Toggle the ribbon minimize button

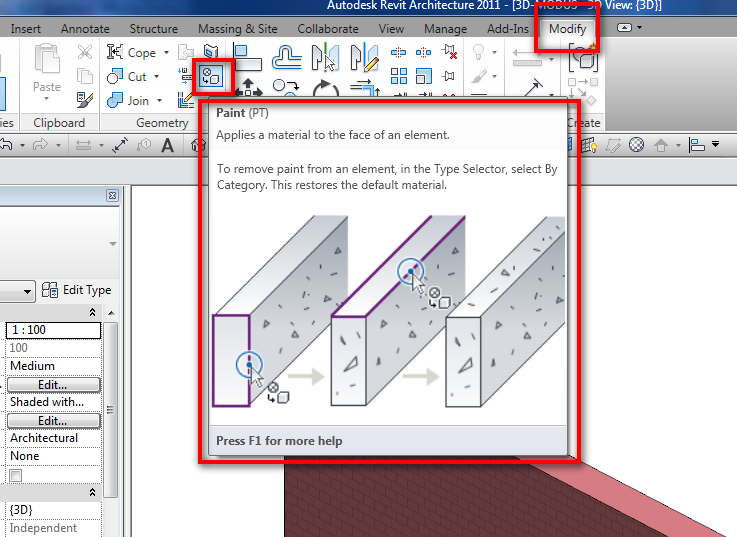coord(624,28)
